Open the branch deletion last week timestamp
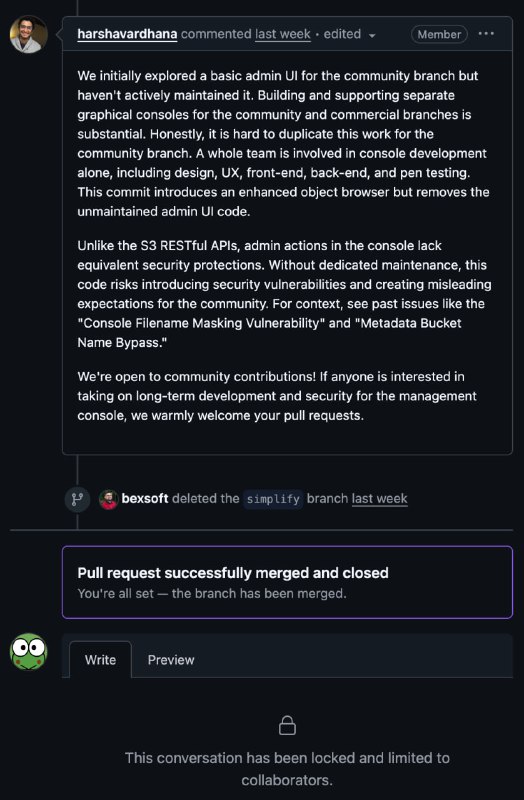Viewport: 524px width, 800px height. point(380,498)
